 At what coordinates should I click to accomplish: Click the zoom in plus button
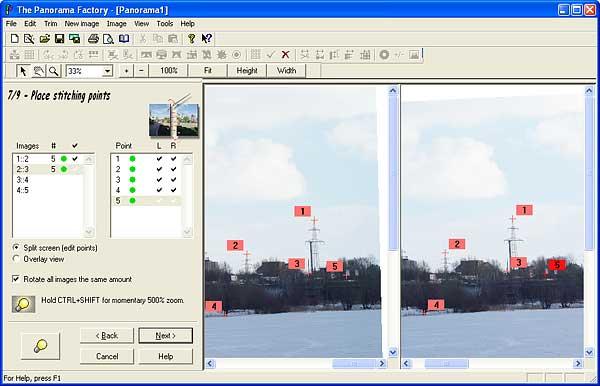click(126, 71)
